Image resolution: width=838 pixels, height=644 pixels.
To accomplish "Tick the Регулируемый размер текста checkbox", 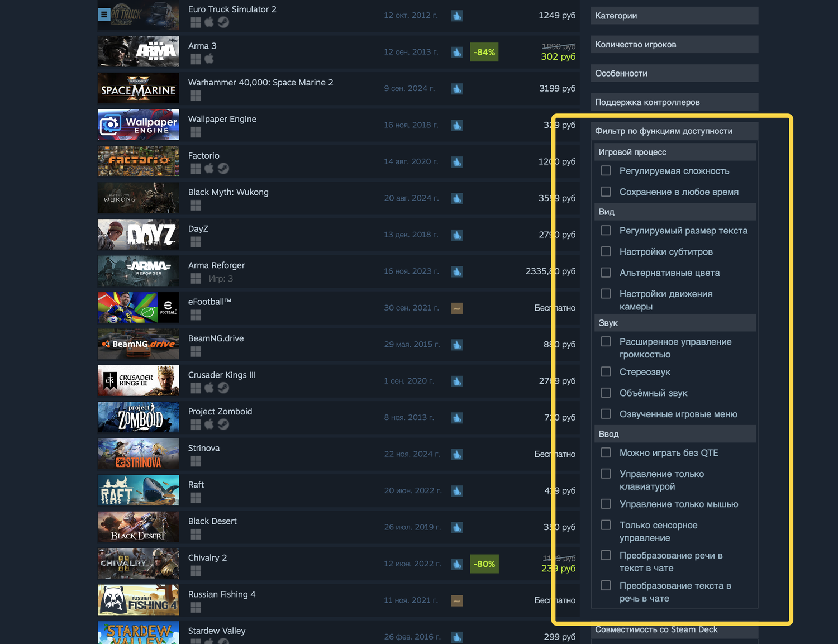I will coord(606,230).
